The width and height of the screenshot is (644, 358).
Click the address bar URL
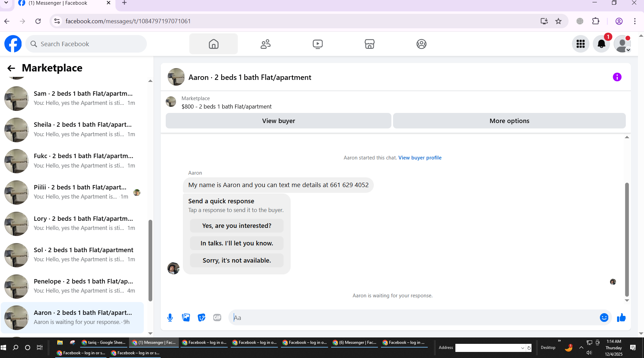point(128,21)
